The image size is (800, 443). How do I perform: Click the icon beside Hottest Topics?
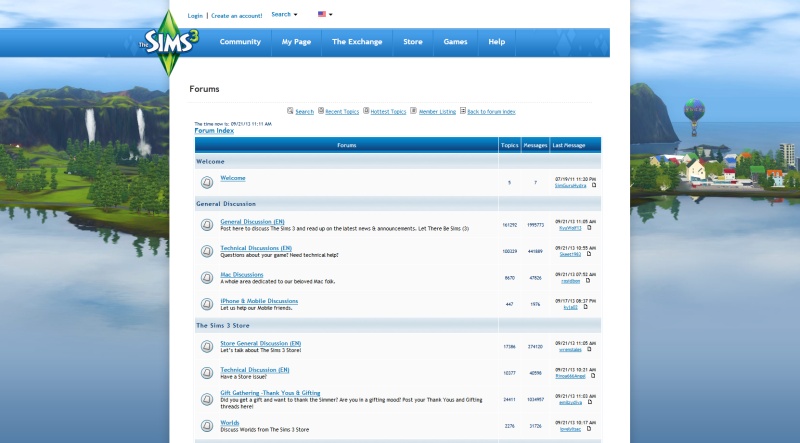[366, 111]
